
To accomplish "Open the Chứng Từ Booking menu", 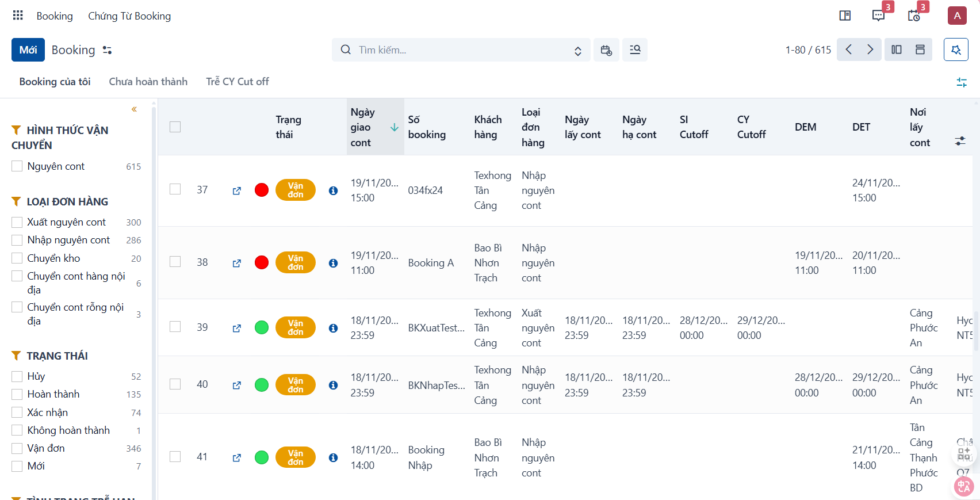I will 129,16.
